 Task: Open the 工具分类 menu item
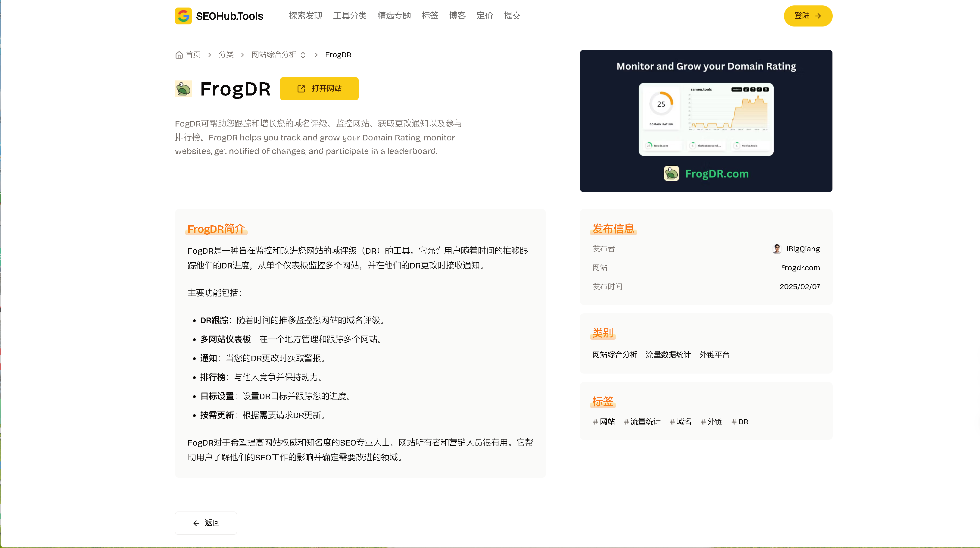coord(350,16)
